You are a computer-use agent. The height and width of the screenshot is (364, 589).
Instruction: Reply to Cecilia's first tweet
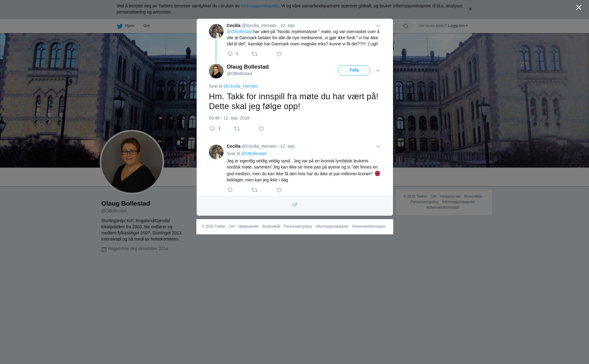230,54
